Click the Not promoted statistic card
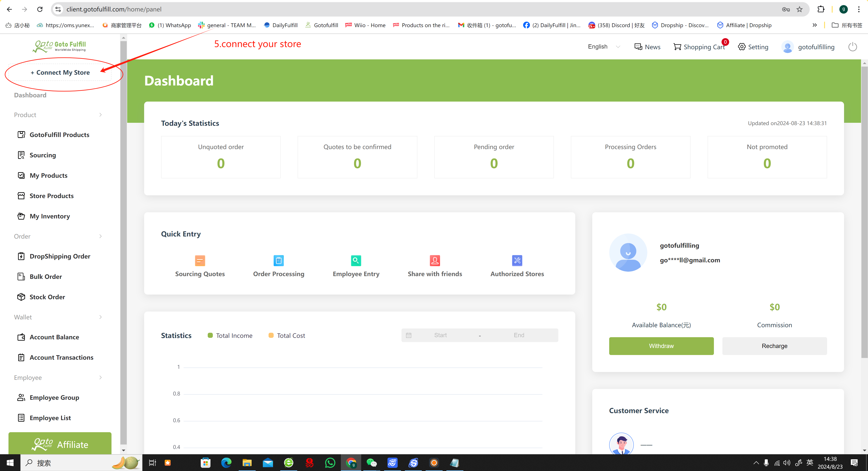868x471 pixels. tap(767, 157)
